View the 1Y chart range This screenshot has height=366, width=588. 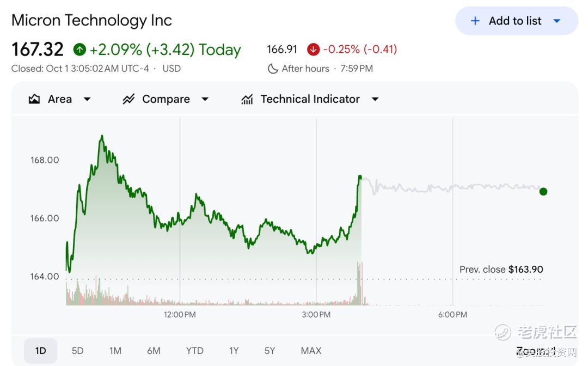(234, 351)
